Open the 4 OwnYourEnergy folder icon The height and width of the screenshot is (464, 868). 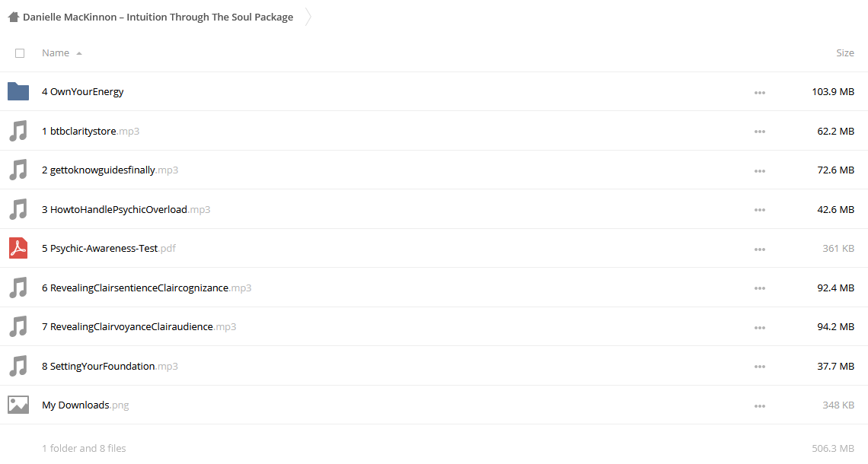coord(18,91)
